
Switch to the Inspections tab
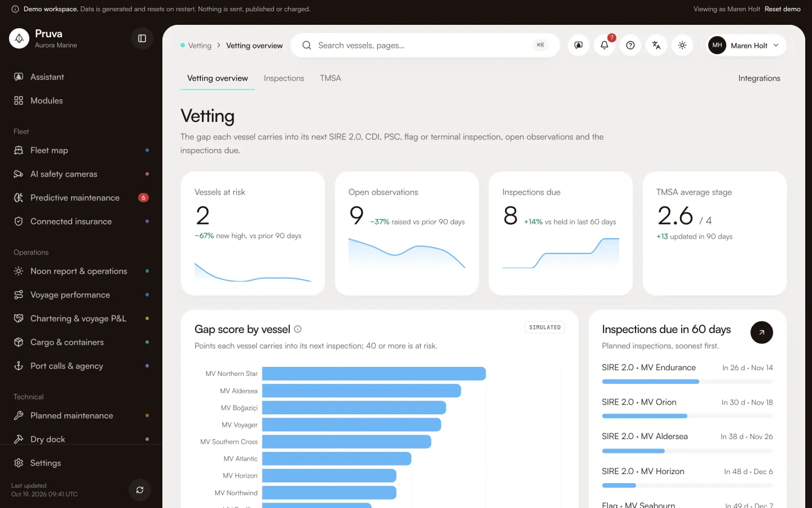tap(284, 78)
